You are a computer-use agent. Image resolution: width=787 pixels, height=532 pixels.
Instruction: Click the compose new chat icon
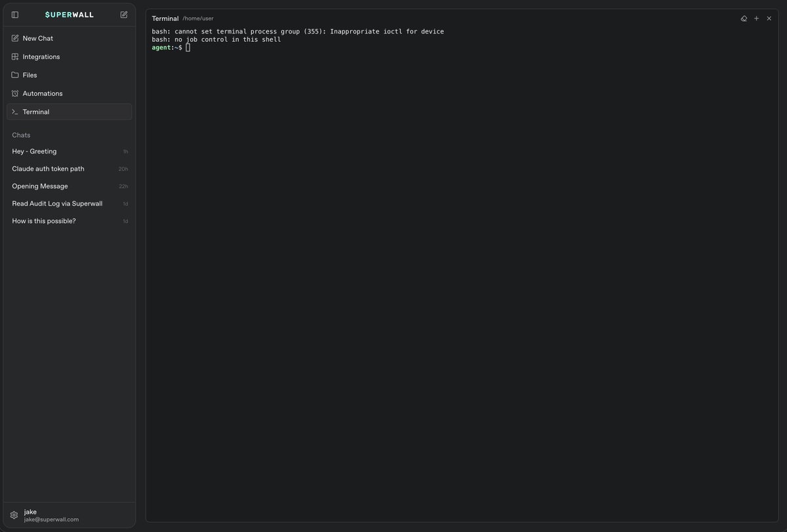pyautogui.click(x=124, y=14)
